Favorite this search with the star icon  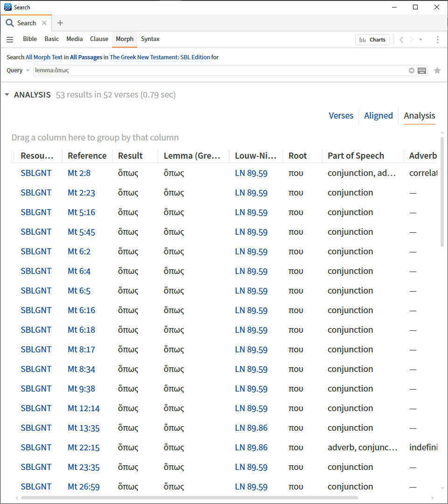[437, 70]
